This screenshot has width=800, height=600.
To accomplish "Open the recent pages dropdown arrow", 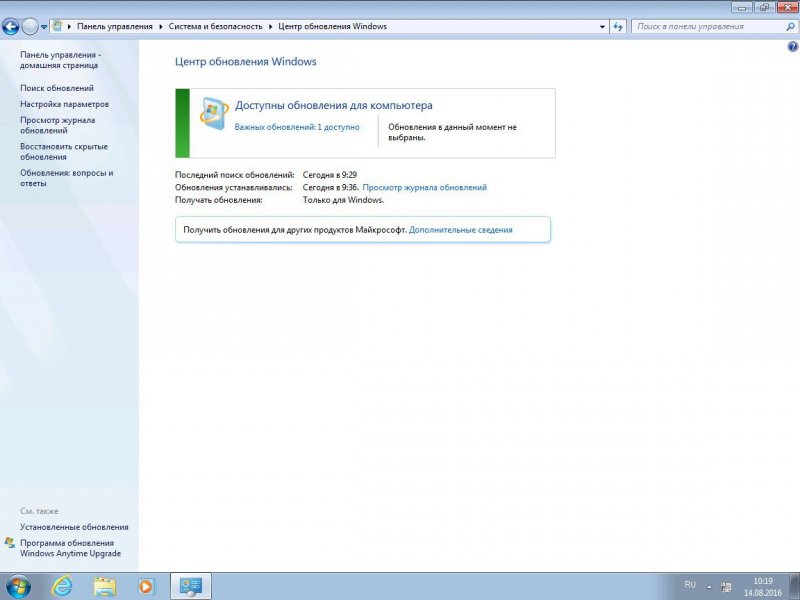I will (44, 27).
